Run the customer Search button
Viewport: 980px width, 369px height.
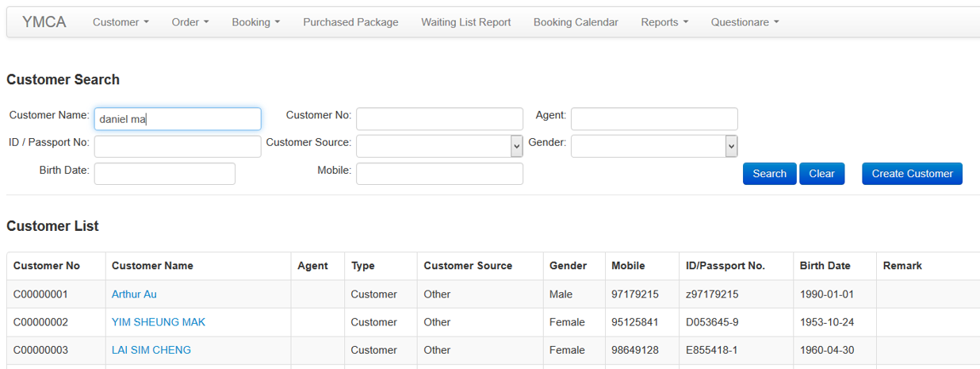tap(769, 174)
